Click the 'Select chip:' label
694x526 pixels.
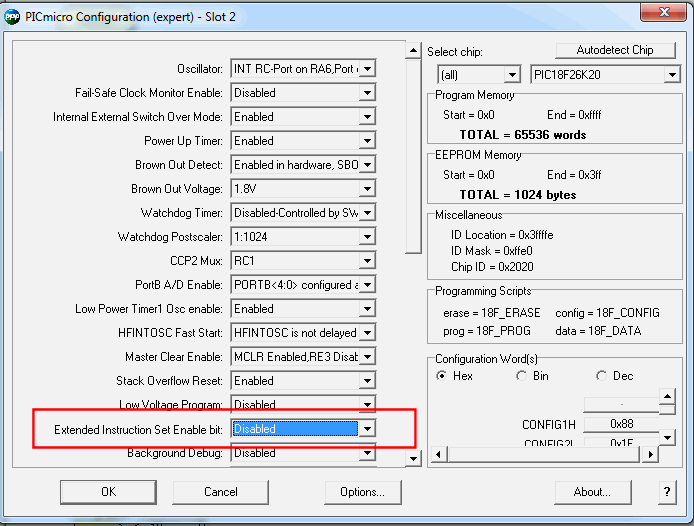455,52
